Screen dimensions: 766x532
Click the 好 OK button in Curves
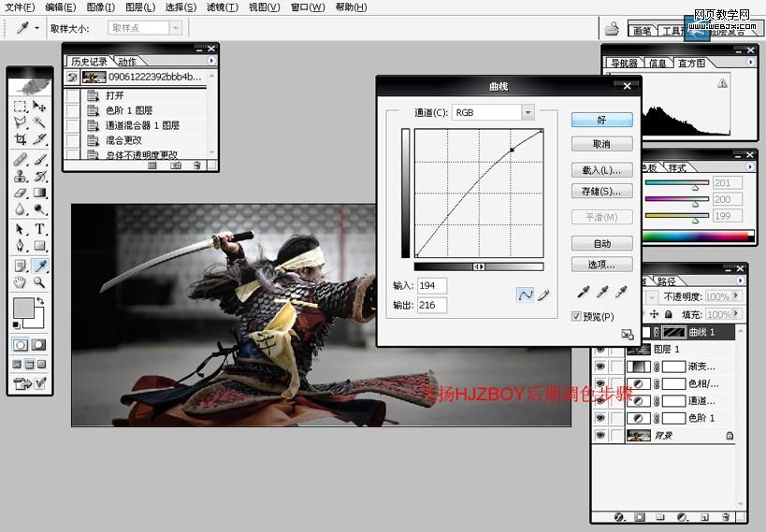pos(601,120)
